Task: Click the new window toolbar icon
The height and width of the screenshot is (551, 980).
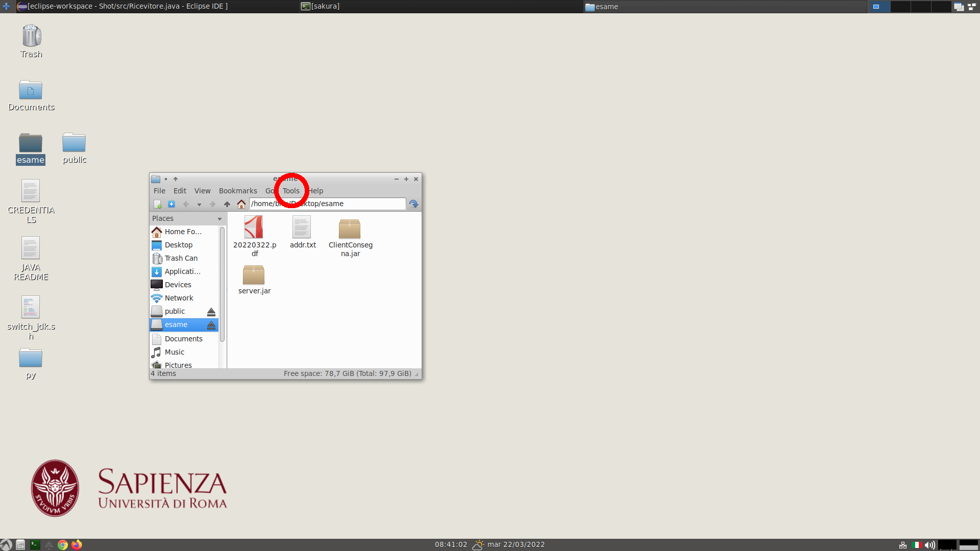Action: pyautogui.click(x=158, y=204)
